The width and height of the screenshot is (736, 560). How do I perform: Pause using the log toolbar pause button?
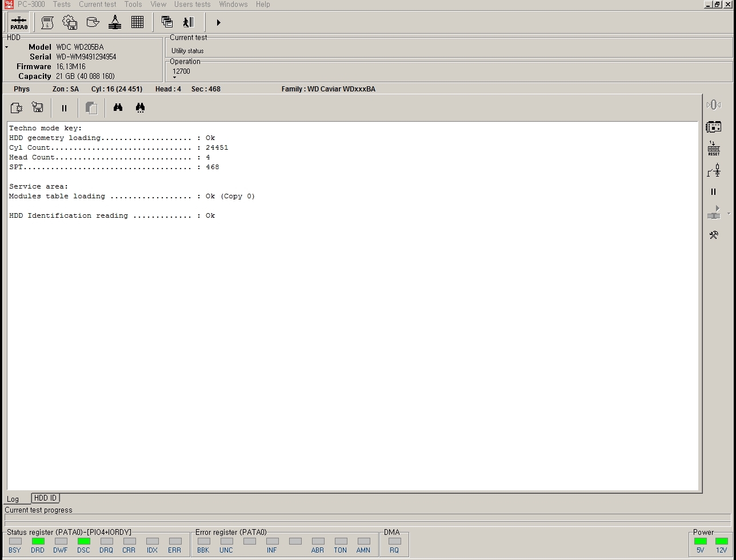pyautogui.click(x=64, y=108)
